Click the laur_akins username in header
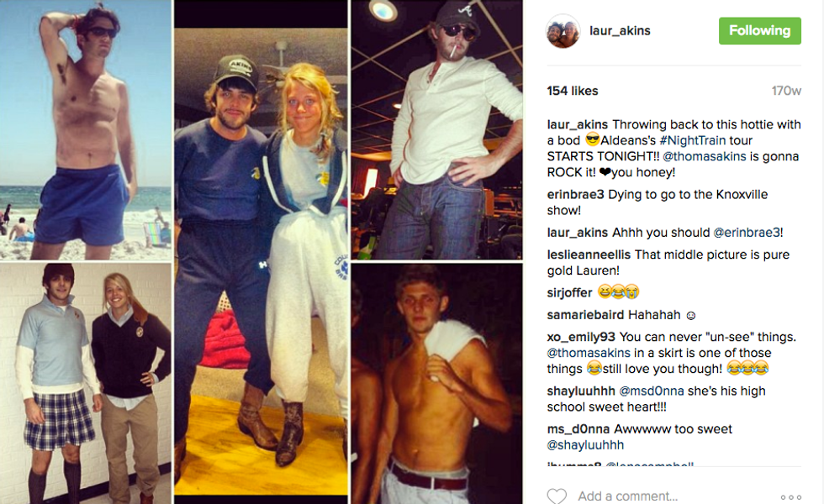Screen dimensions: 824x504 621,31
